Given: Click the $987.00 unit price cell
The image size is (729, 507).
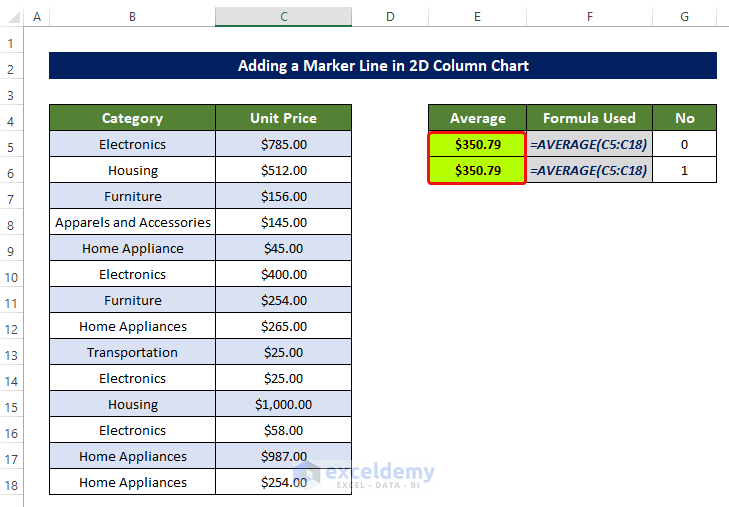Looking at the screenshot, I should (x=283, y=456).
